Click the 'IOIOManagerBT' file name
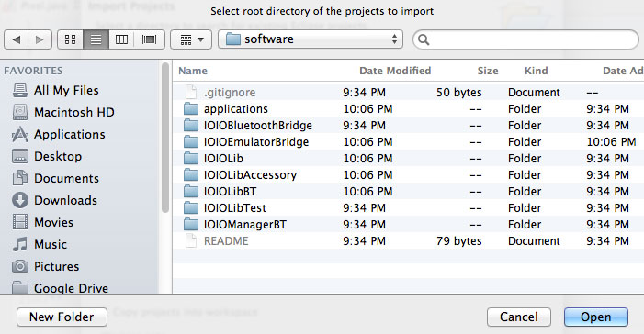This screenshot has height=334, width=644. tap(245, 225)
